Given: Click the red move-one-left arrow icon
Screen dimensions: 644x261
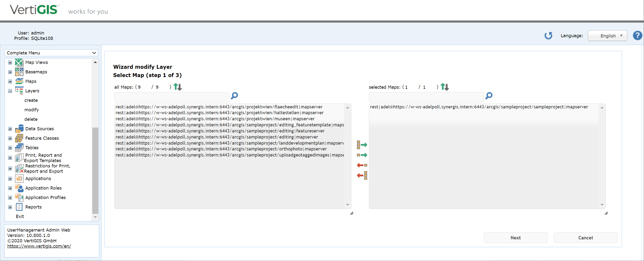Looking at the screenshot, I should [362, 165].
